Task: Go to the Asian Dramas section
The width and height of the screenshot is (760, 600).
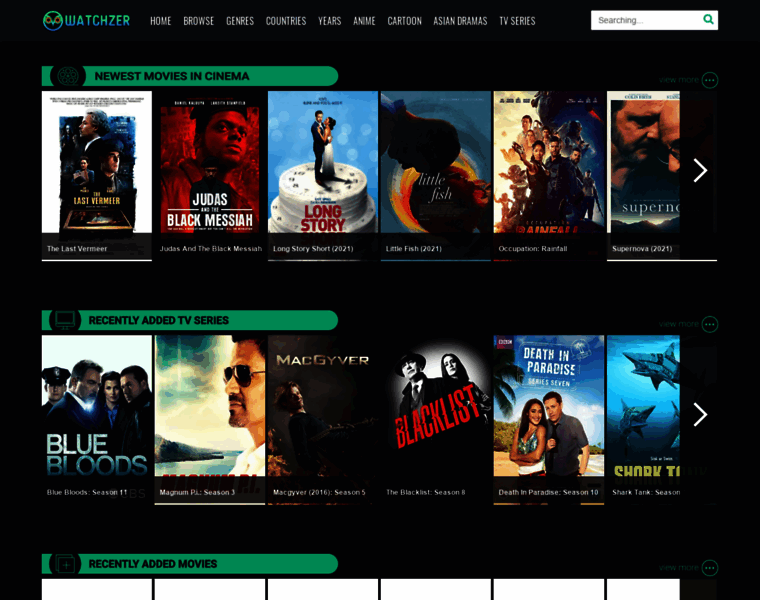Action: (460, 21)
